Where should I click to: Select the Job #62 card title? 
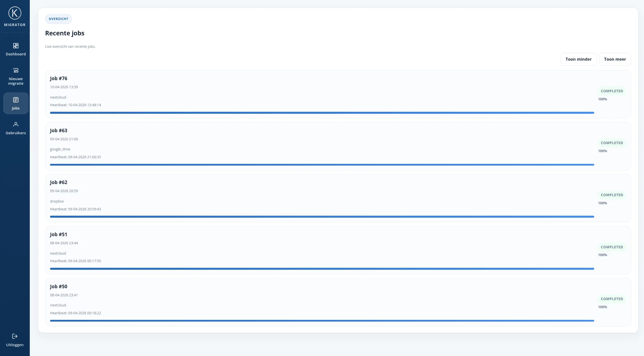59,182
